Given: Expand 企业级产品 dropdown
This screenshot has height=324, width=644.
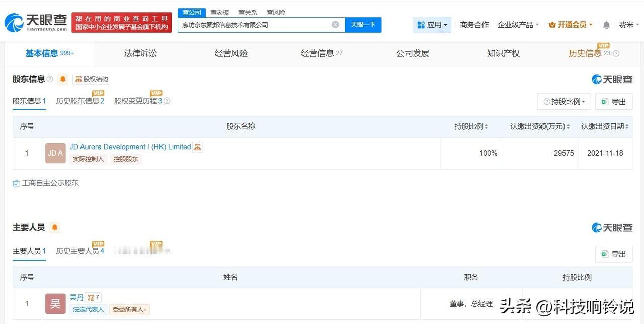Looking at the screenshot, I should [x=518, y=25].
